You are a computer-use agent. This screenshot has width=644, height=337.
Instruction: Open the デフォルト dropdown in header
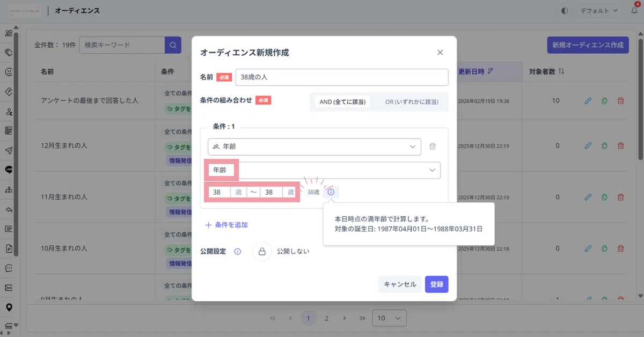599,10
